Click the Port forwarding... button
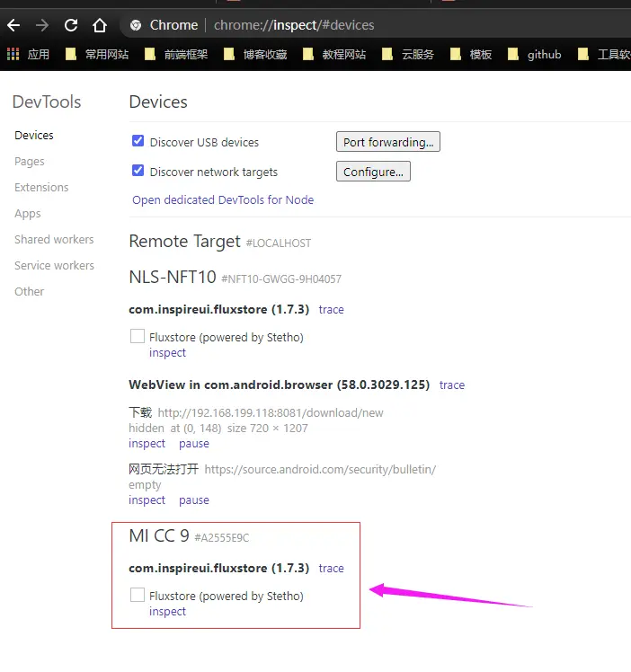 tap(388, 142)
